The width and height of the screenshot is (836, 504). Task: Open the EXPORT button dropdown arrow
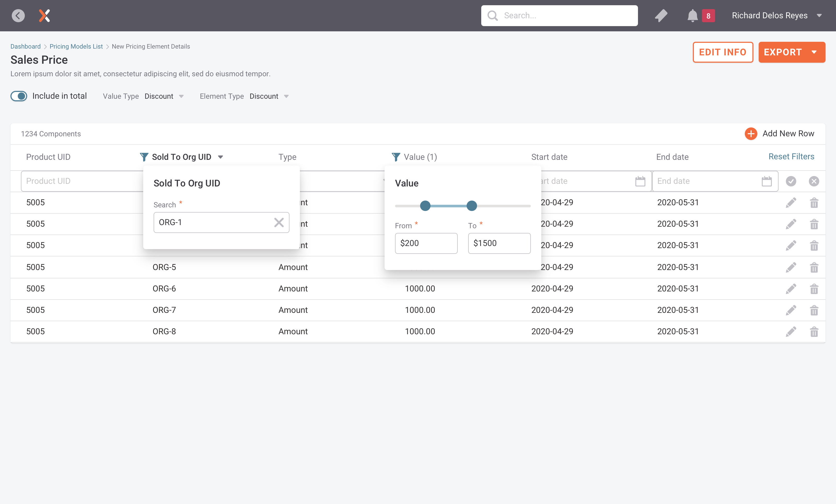(x=814, y=52)
